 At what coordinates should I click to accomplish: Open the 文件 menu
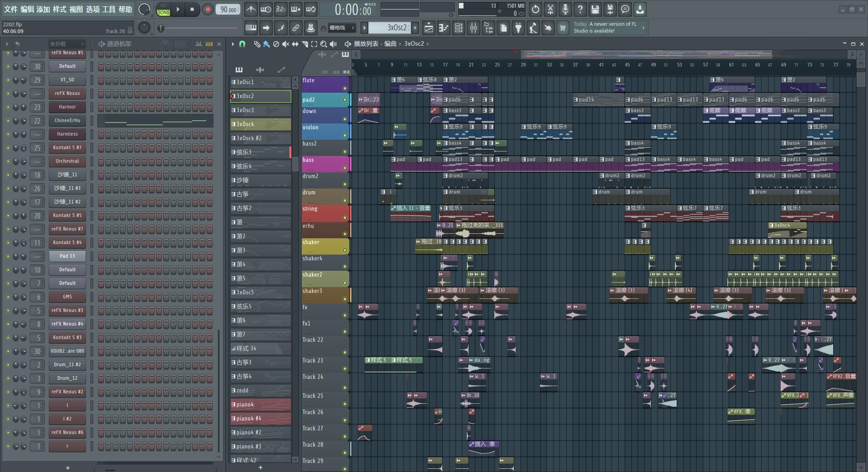coord(11,9)
